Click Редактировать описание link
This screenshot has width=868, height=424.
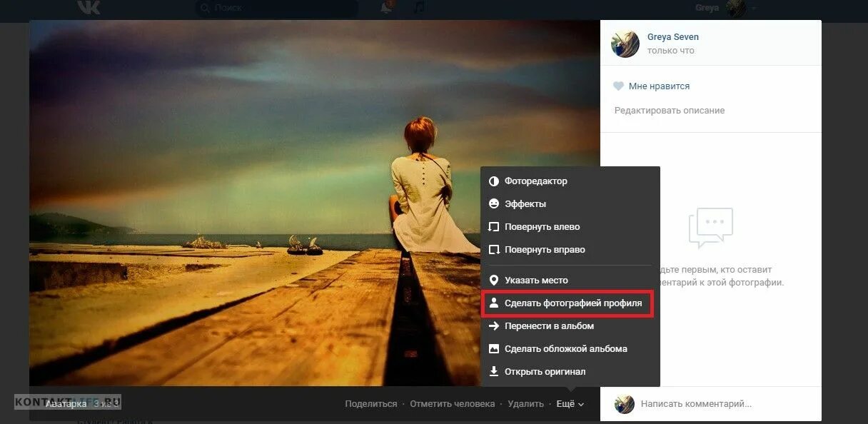pyautogui.click(x=670, y=111)
